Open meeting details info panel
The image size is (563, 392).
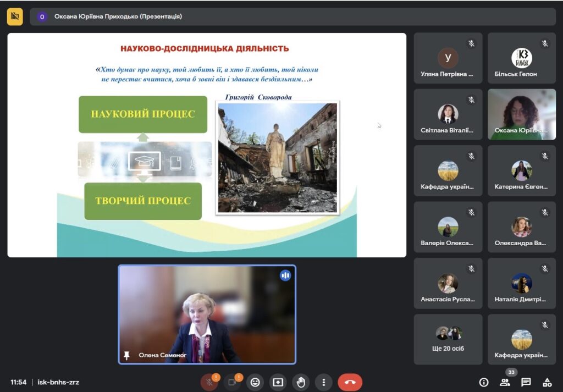coord(484,382)
